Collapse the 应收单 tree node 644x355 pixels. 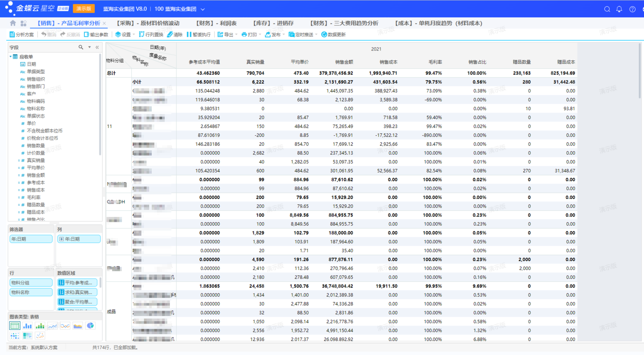pos(10,57)
